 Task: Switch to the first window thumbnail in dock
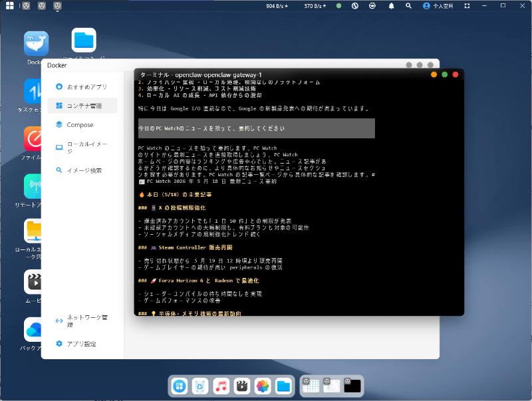(x=311, y=386)
